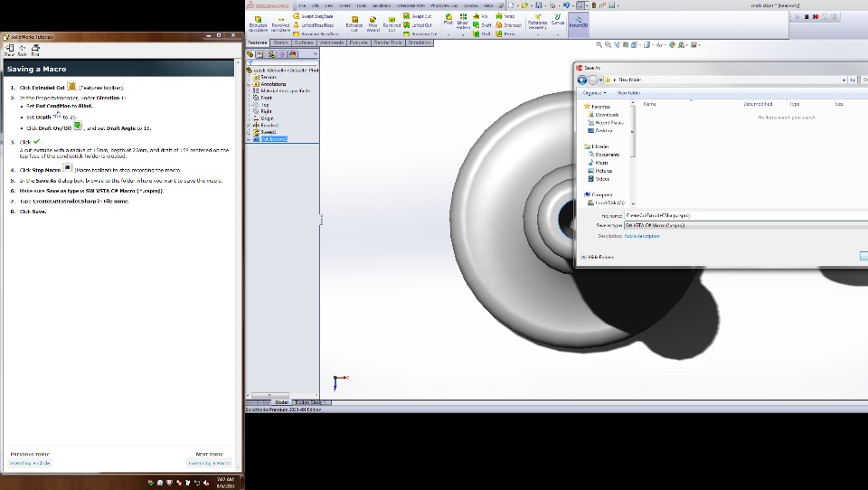
Task: Click Hide Folders button
Action: point(597,257)
